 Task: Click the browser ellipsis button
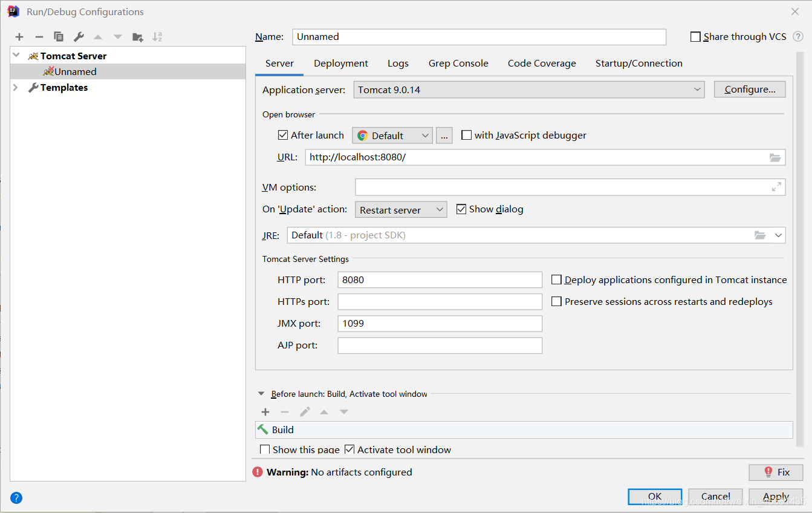[444, 136]
